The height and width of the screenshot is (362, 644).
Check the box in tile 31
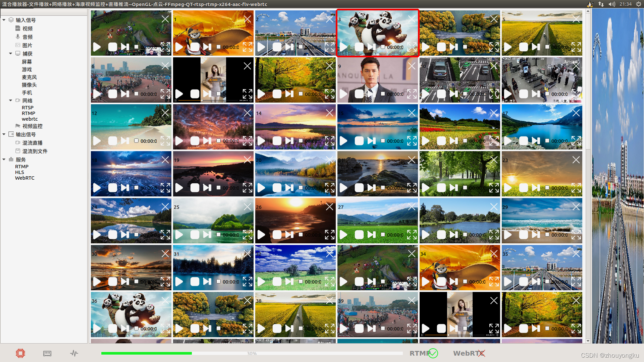pyautogui.click(x=218, y=282)
